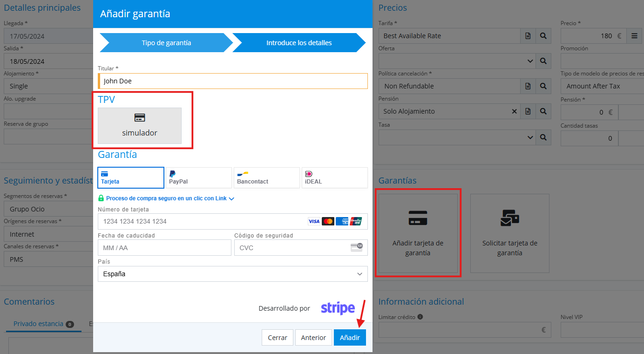Viewport: 644px width, 354px height.
Task: Open the Precio menu (three lines) button
Action: (x=634, y=36)
